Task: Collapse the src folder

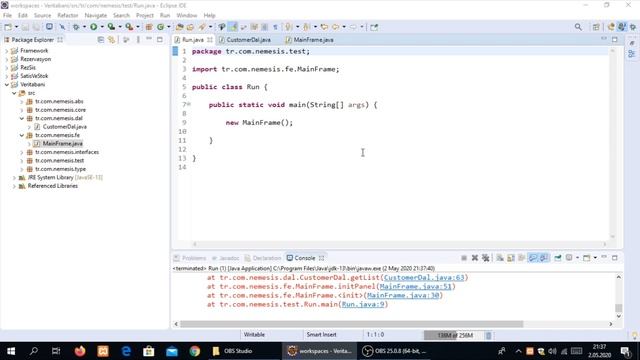Action: 14,93
